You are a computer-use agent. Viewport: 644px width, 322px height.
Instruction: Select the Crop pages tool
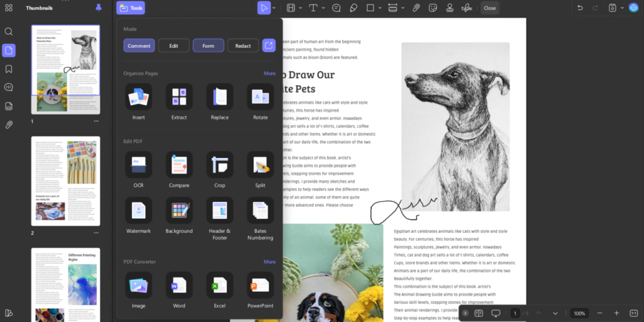(219, 165)
